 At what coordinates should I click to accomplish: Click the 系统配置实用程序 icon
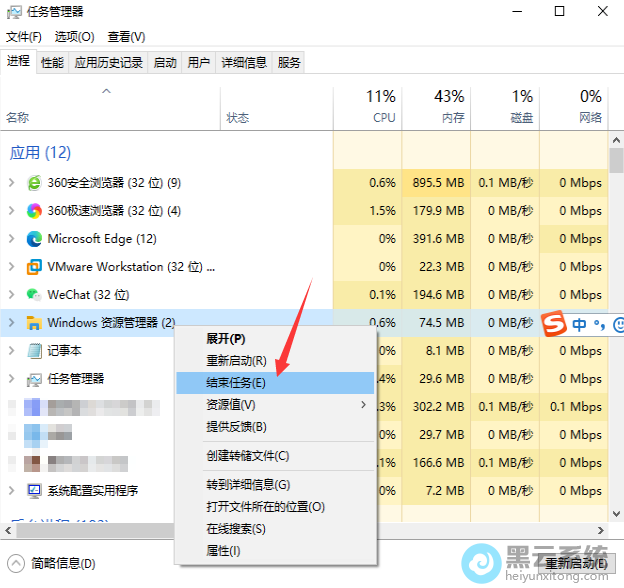tap(34, 491)
